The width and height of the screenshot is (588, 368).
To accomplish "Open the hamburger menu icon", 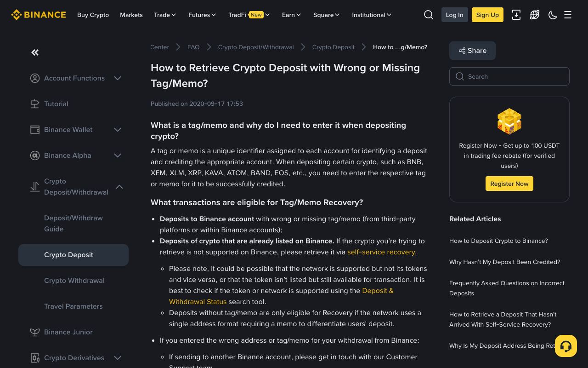I will 568,15.
